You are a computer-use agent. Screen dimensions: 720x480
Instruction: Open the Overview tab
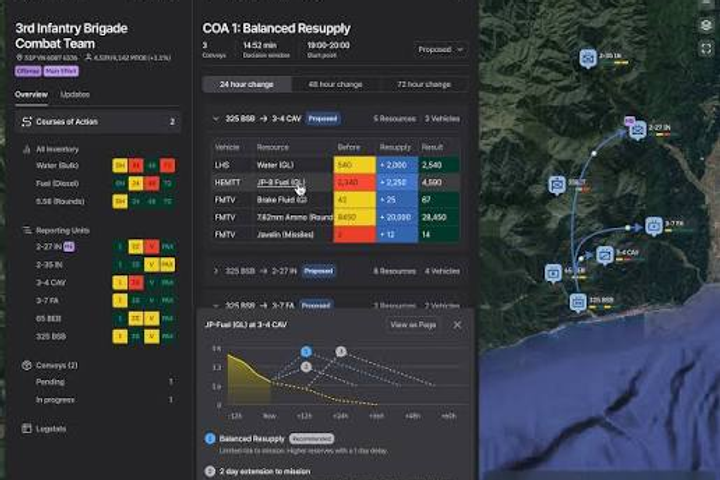(31, 95)
